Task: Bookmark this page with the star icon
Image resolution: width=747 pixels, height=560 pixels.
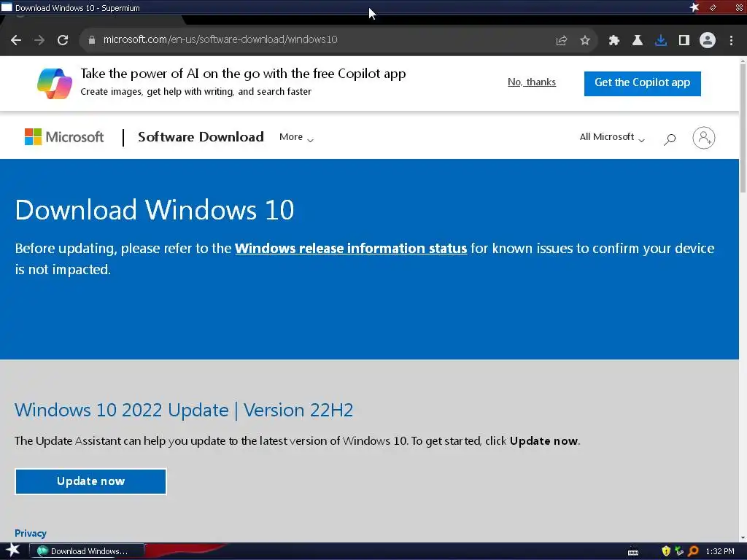Action: [x=585, y=41]
